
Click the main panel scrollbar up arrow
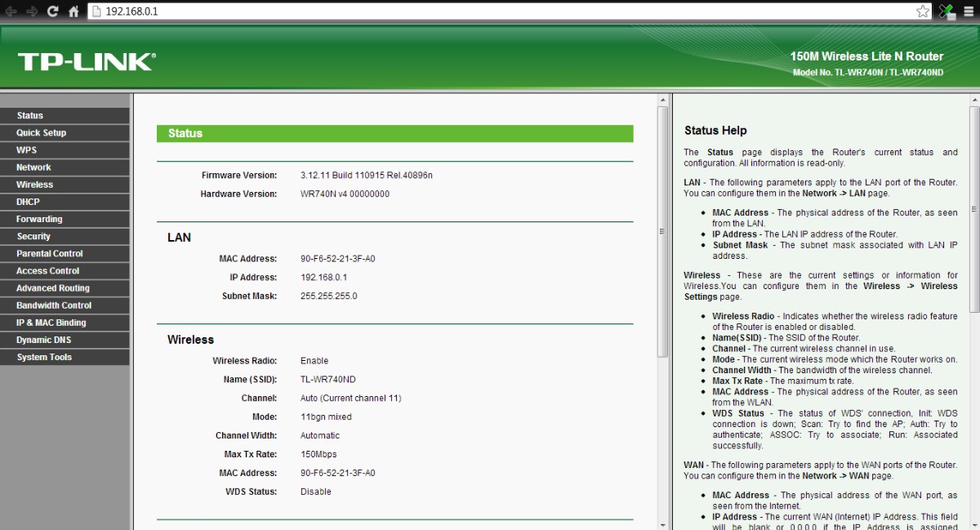(662, 100)
